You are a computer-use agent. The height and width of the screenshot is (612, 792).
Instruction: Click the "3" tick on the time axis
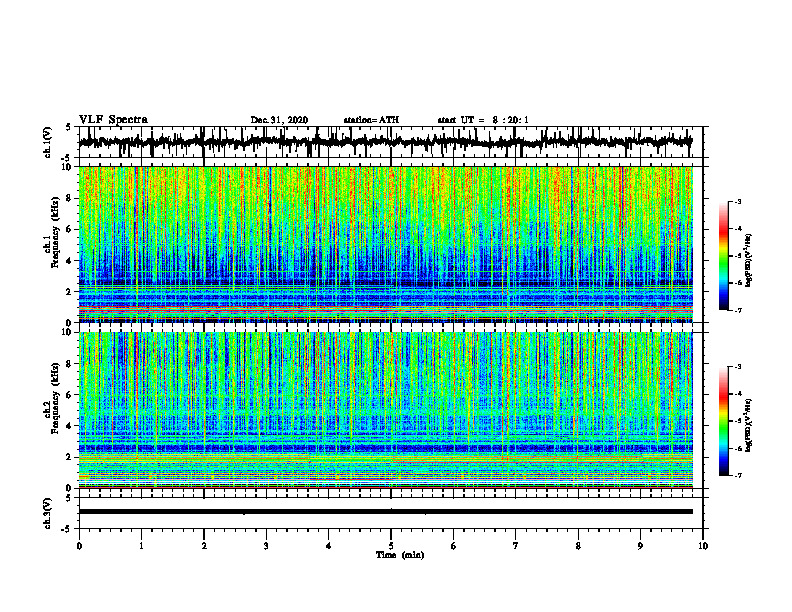266,546
